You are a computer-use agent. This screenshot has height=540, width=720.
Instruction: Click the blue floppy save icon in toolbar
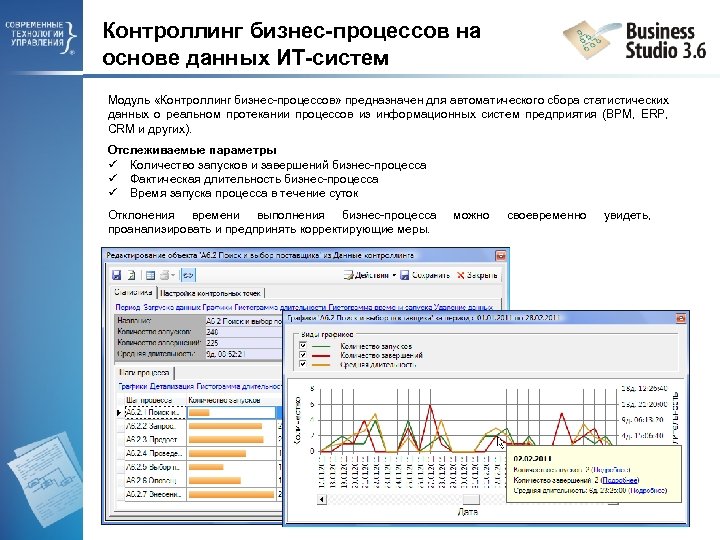(117, 275)
